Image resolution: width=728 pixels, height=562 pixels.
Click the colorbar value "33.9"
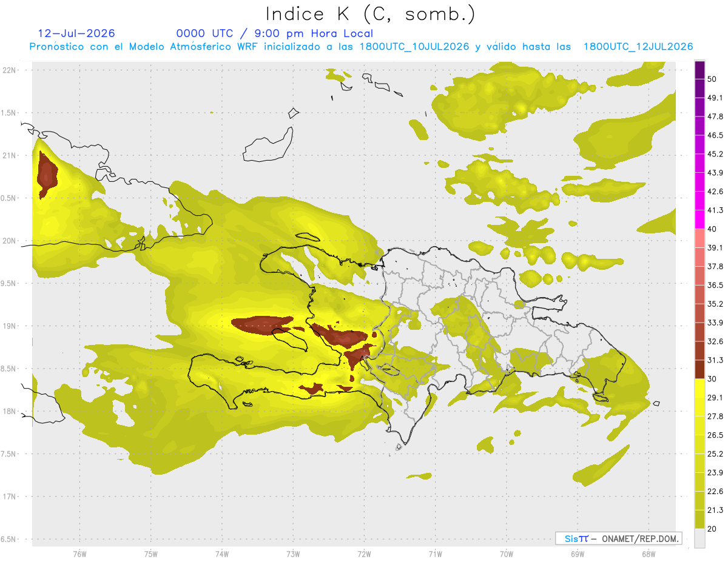(715, 322)
